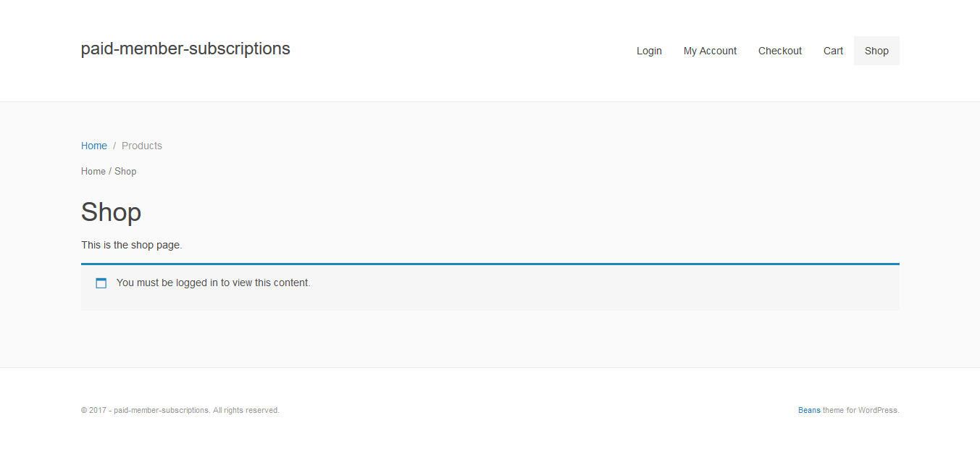Click the window icon in the login notice
This screenshot has width=980, height=460.
[x=101, y=283]
